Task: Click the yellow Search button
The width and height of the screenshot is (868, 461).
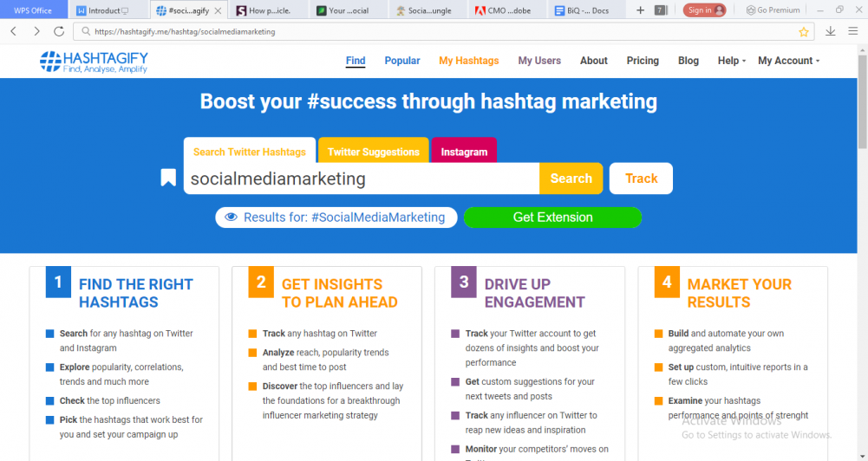Action: (571, 179)
